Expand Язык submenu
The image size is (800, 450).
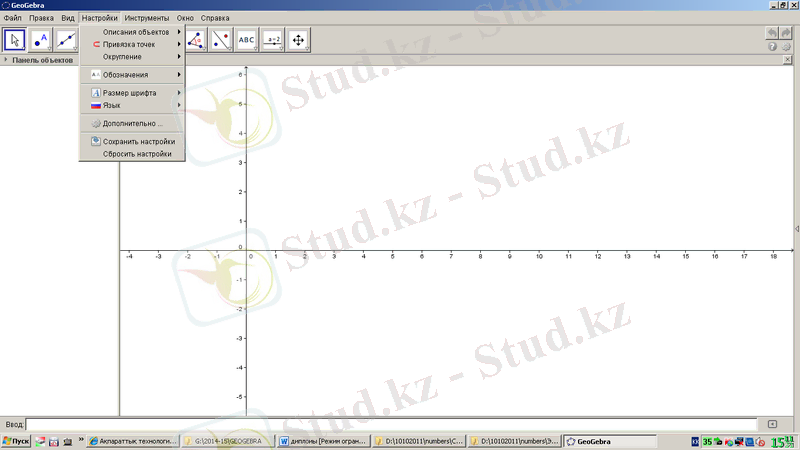tap(132, 105)
